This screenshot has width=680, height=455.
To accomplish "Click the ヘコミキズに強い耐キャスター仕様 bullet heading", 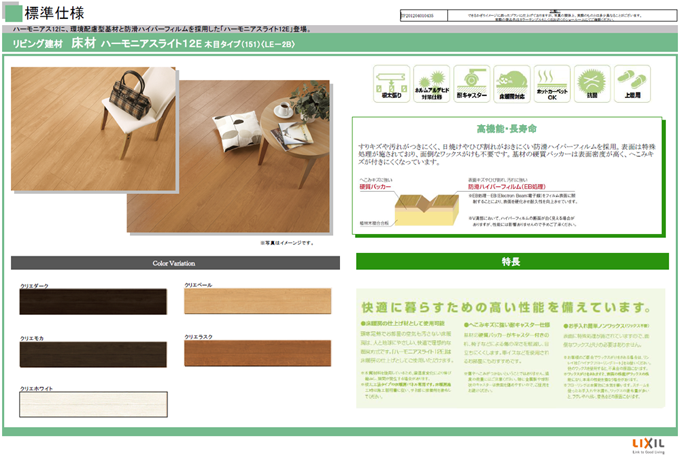I will pyautogui.click(x=507, y=324).
